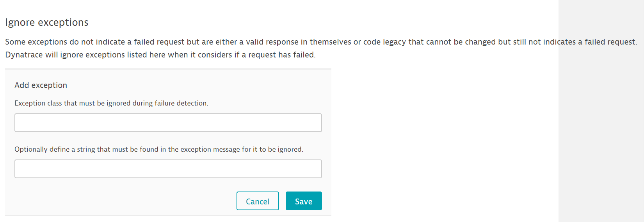The height and width of the screenshot is (222, 644).
Task: Focus the exception message string input field
Action: [168, 169]
